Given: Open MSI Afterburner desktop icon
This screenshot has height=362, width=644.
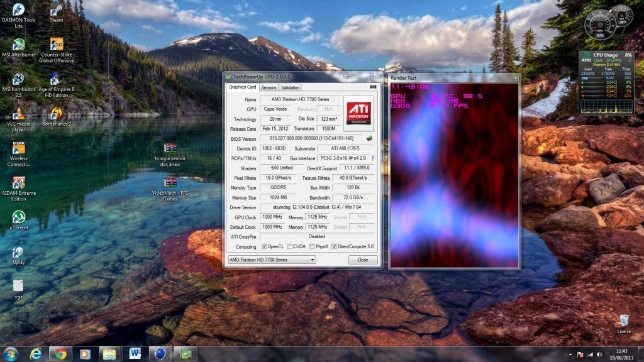Looking at the screenshot, I should (18, 48).
